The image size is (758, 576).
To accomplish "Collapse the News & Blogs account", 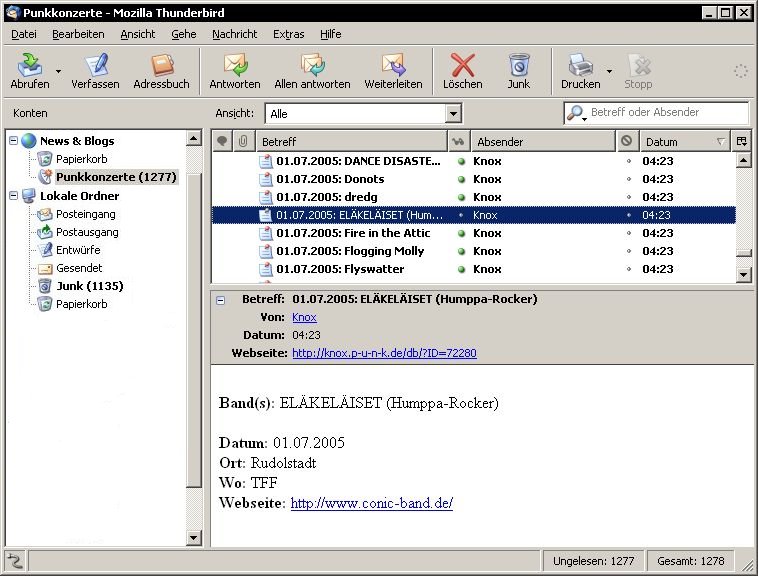I will (x=14, y=141).
